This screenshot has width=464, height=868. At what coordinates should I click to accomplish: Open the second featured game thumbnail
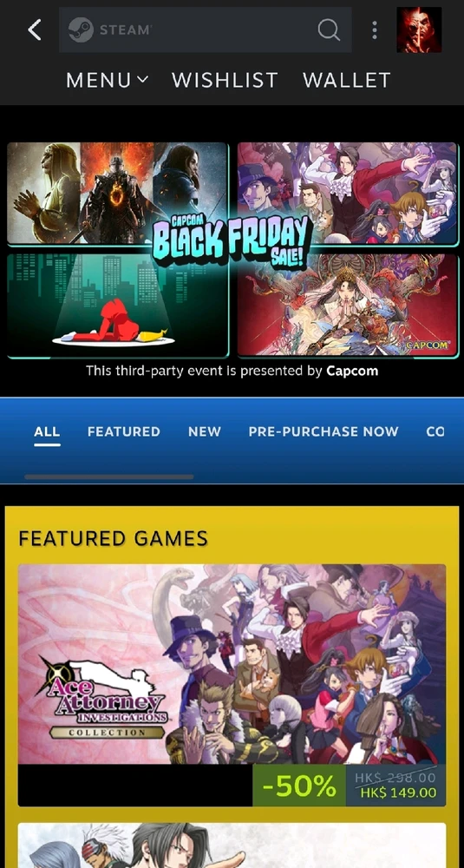(x=232, y=845)
